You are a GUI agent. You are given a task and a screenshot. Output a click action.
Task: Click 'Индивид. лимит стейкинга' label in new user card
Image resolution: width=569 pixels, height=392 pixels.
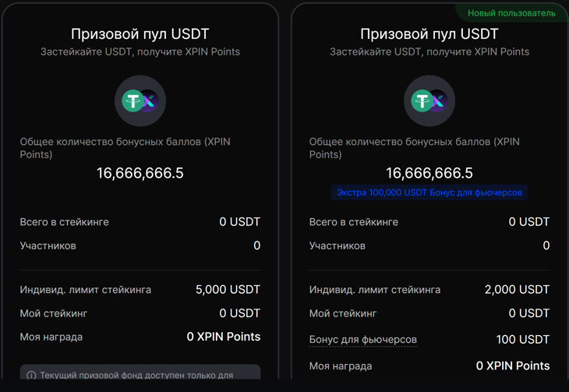click(x=374, y=290)
